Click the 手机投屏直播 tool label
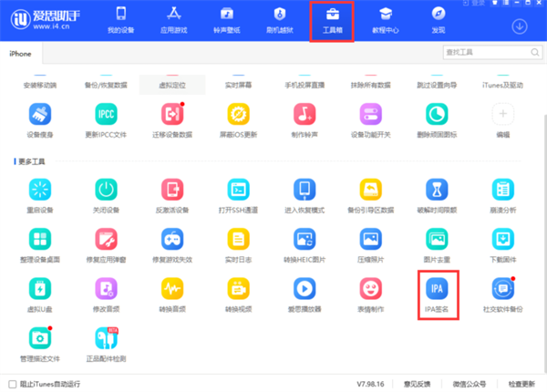Image resolution: width=547 pixels, height=392 pixels. tap(304, 85)
